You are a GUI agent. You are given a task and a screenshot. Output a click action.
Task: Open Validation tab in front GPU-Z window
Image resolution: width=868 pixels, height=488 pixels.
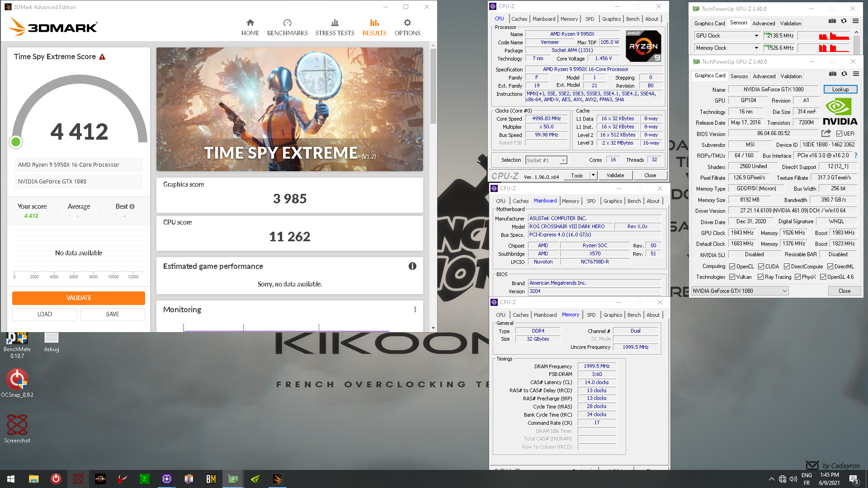(x=791, y=76)
